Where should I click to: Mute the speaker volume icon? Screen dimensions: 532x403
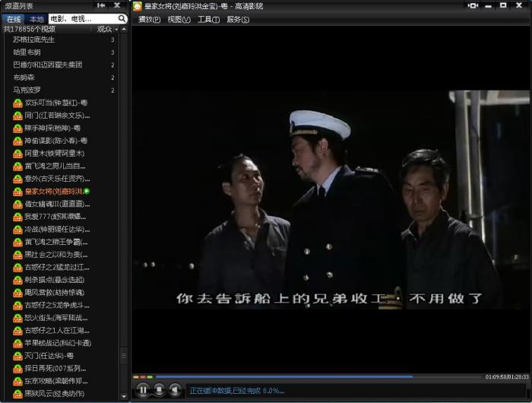175,390
